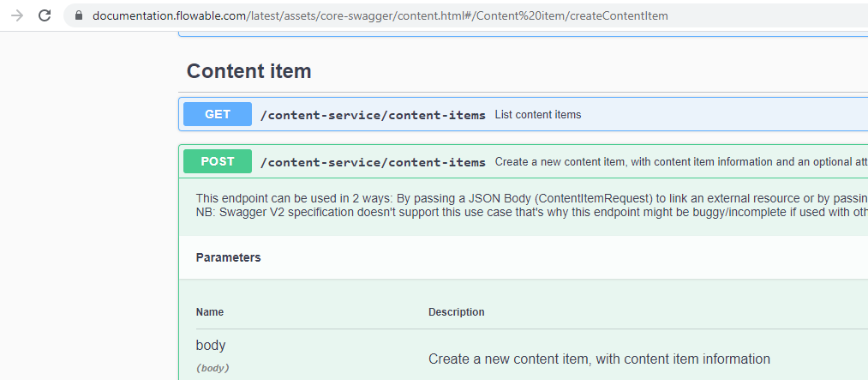Image resolution: width=868 pixels, height=380 pixels.
Task: Select the Parameters section header
Action: tap(228, 257)
